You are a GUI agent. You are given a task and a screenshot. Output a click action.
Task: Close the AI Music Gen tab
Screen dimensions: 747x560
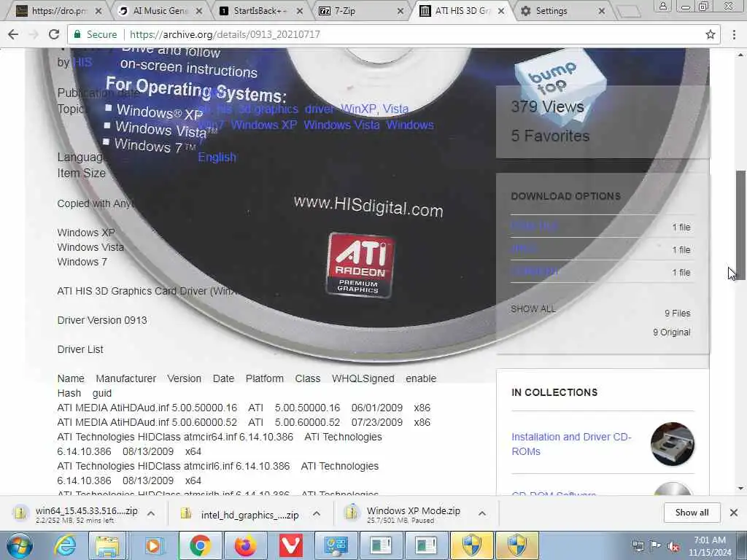pyautogui.click(x=199, y=11)
